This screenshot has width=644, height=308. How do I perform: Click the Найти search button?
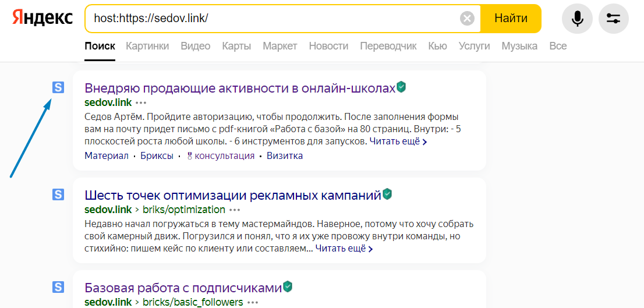click(511, 19)
